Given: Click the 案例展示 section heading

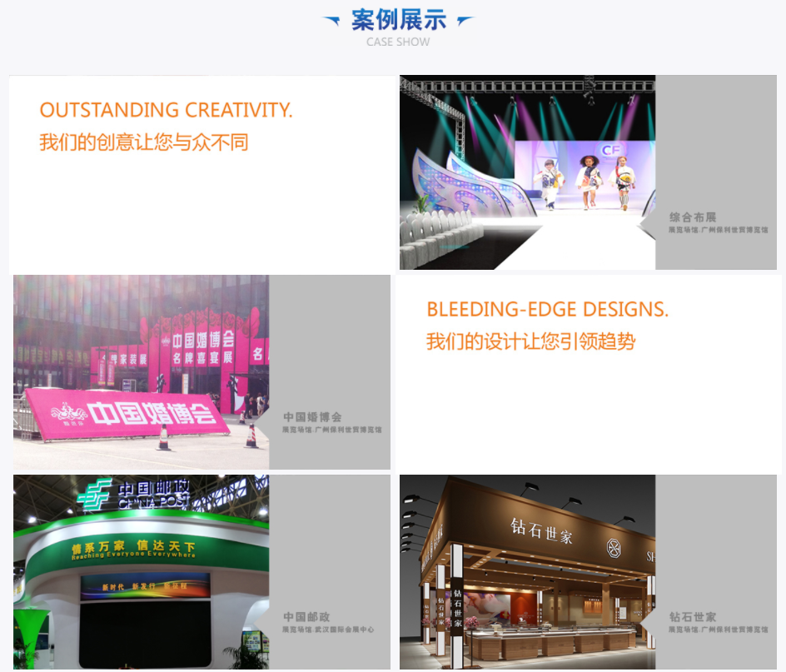Looking at the screenshot, I should point(399,20).
